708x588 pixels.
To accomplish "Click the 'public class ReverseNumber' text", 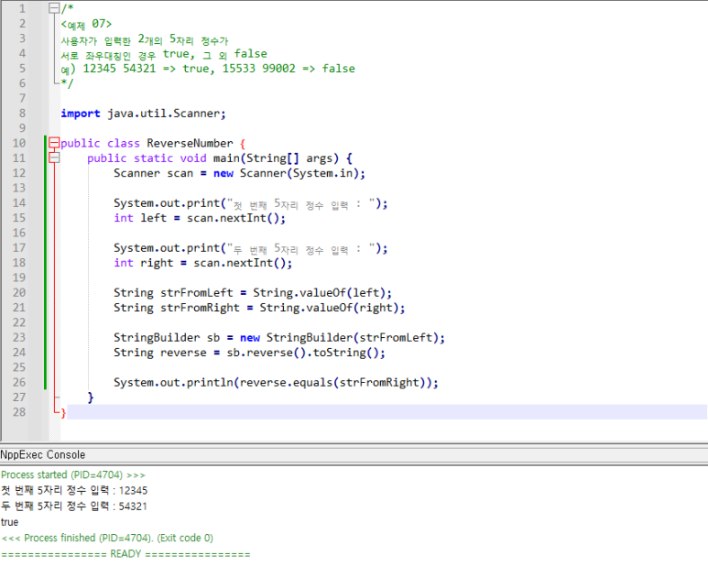I will click(x=147, y=143).
